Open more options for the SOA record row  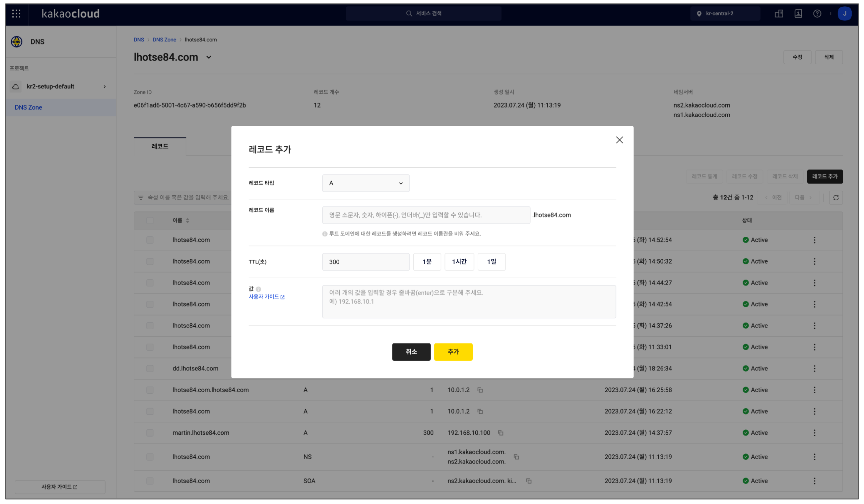pyautogui.click(x=814, y=481)
